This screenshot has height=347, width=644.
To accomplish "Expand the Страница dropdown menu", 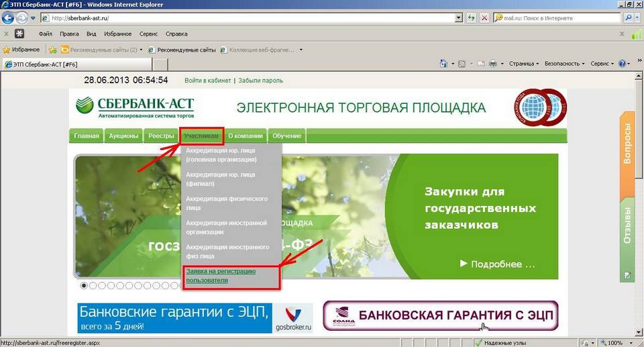I will [x=523, y=64].
